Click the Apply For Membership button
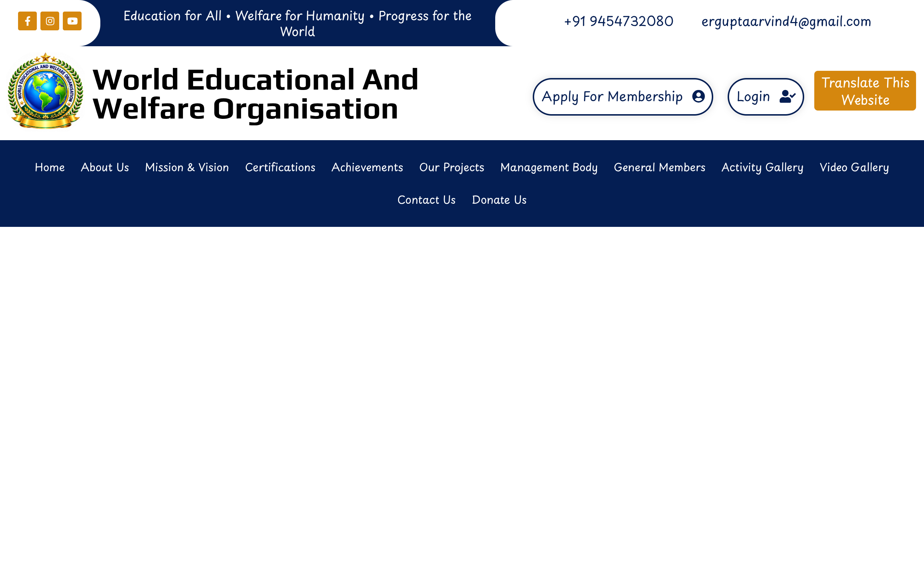Viewport: 924px width, 578px height. pos(623,97)
